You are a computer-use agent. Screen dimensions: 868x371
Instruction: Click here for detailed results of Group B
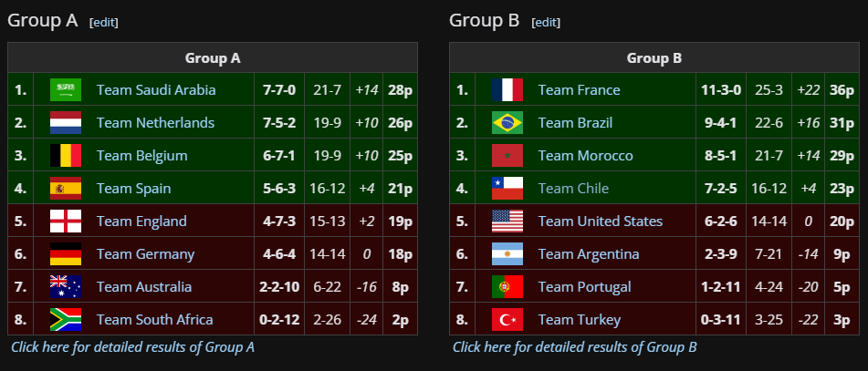575,347
